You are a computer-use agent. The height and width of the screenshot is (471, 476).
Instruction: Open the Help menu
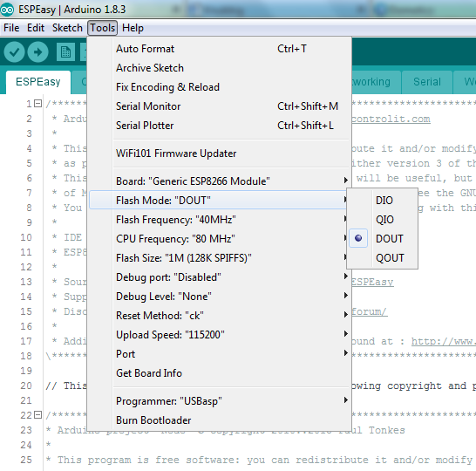point(133,28)
